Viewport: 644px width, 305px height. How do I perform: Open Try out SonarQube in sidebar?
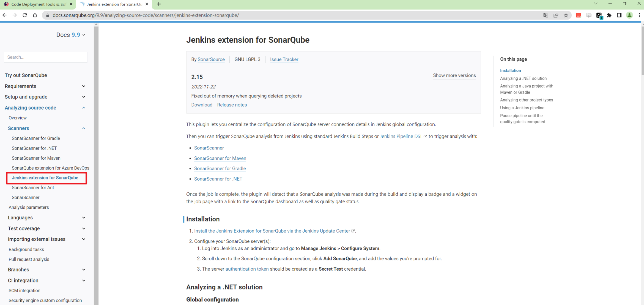point(26,75)
